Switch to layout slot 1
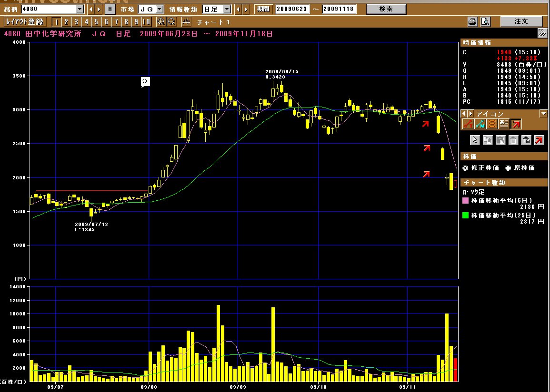The width and height of the screenshot is (550, 392). tap(56, 22)
